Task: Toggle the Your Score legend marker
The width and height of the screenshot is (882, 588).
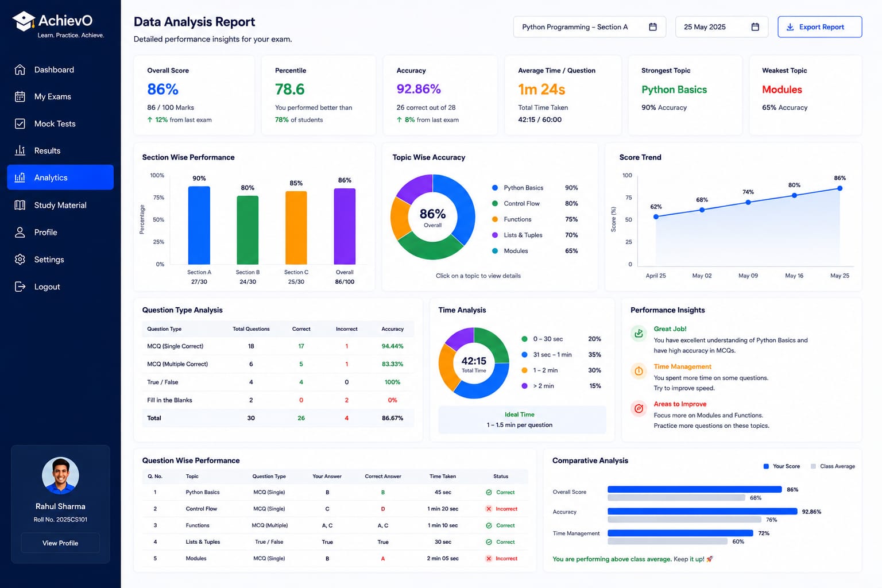Action: click(766, 466)
